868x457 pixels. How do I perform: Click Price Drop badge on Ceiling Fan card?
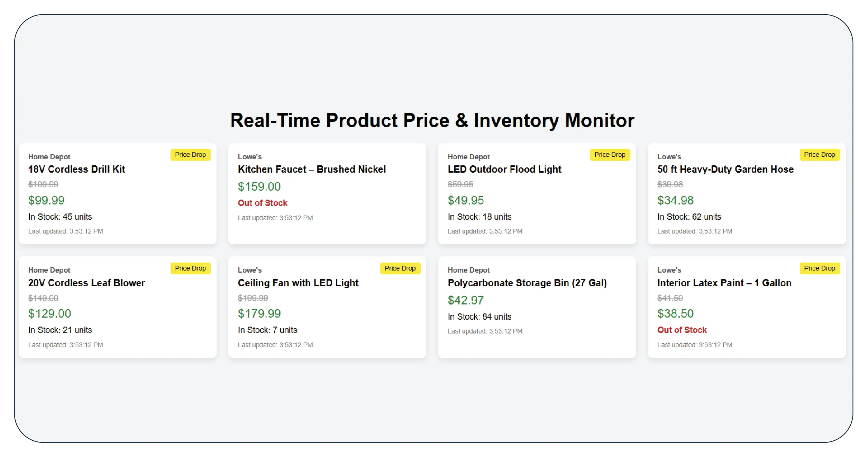pyautogui.click(x=400, y=268)
